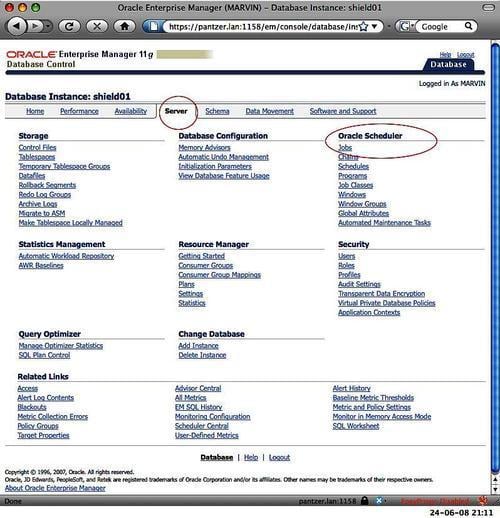
Task: Click the toolbar toggle pill in title bar
Action: (489, 7)
